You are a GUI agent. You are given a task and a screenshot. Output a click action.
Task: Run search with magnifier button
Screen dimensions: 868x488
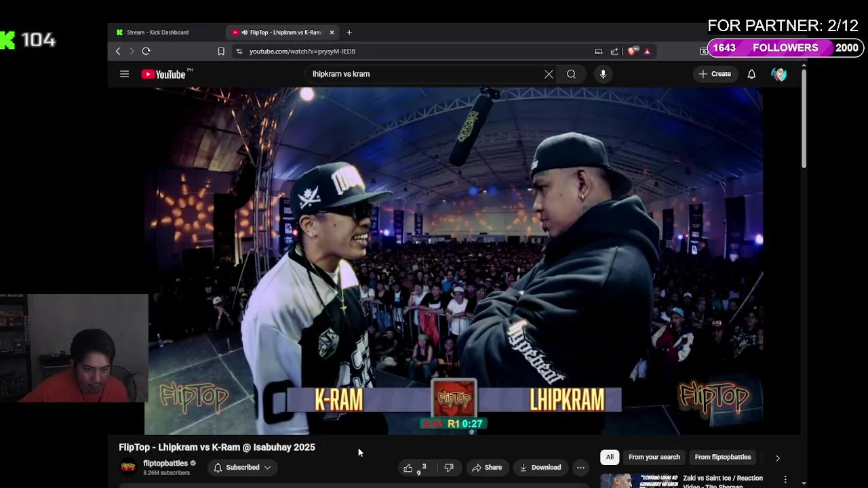(x=571, y=74)
